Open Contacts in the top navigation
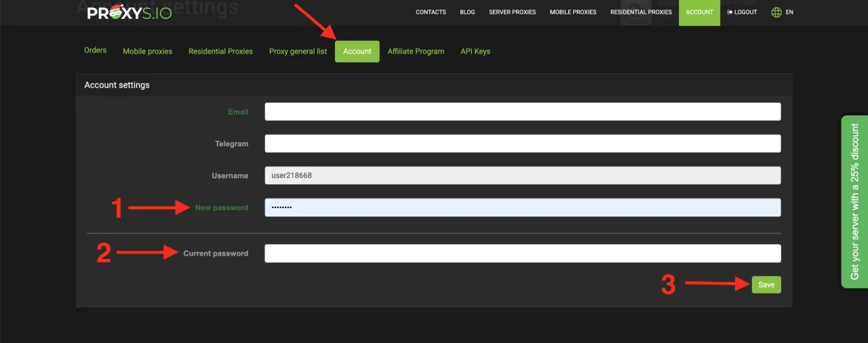 [x=431, y=12]
